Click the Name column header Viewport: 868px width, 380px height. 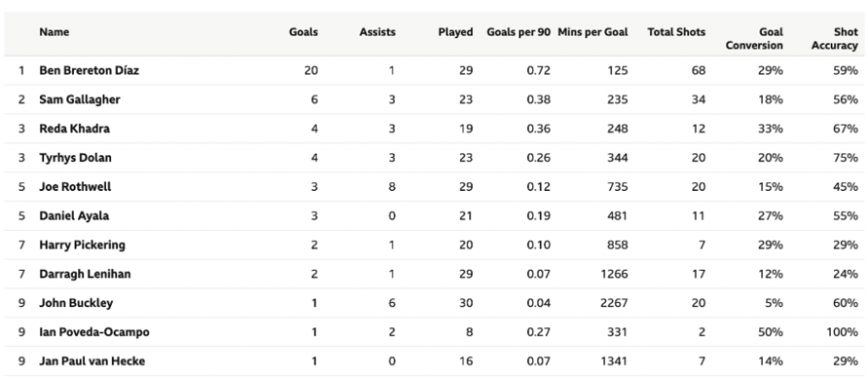(x=55, y=32)
